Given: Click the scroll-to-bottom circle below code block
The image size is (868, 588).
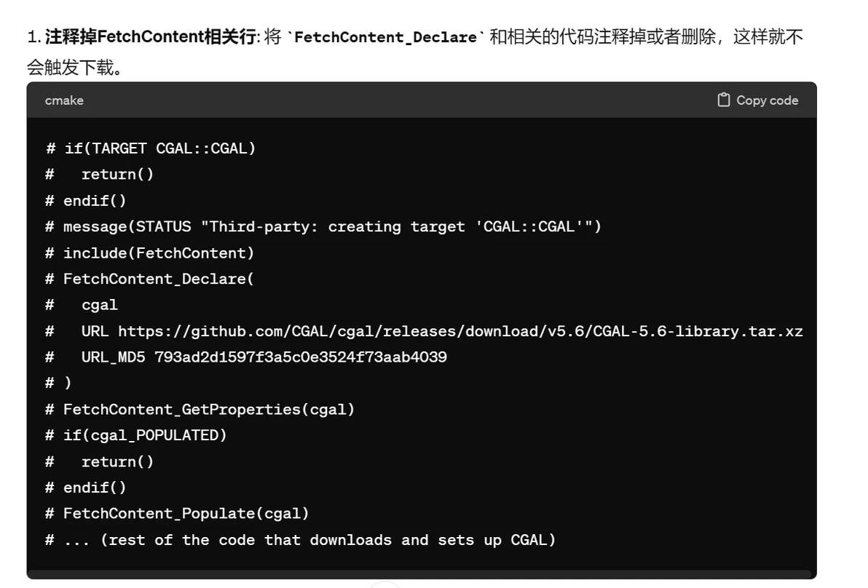Looking at the screenshot, I should pyautogui.click(x=384, y=584).
